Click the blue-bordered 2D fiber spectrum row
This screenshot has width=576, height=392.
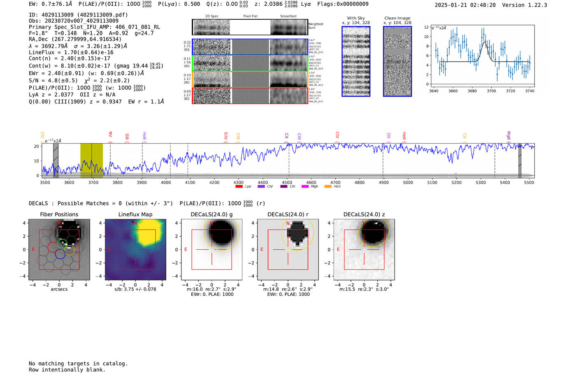[250, 47]
